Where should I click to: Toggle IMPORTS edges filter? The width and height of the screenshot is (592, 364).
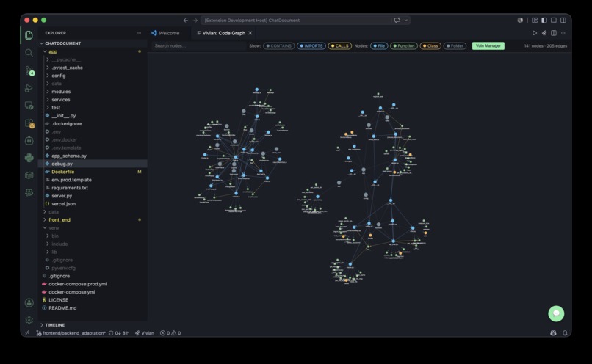(311, 46)
